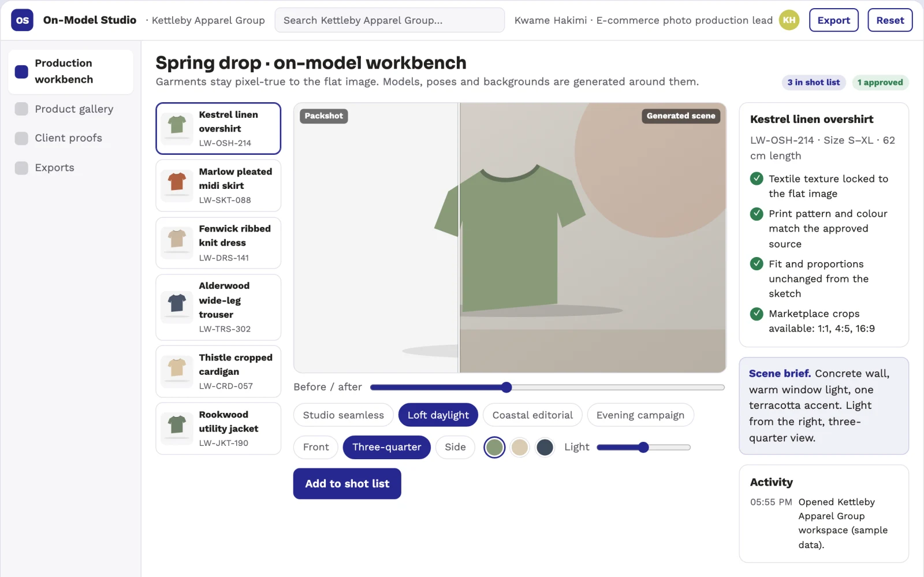Set the pose to Three-quarter
This screenshot has width=924, height=577.
(x=387, y=447)
